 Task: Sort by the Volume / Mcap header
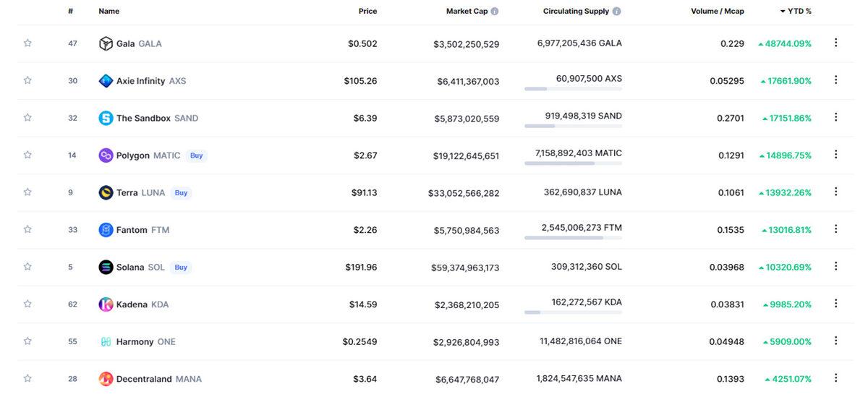click(x=717, y=12)
